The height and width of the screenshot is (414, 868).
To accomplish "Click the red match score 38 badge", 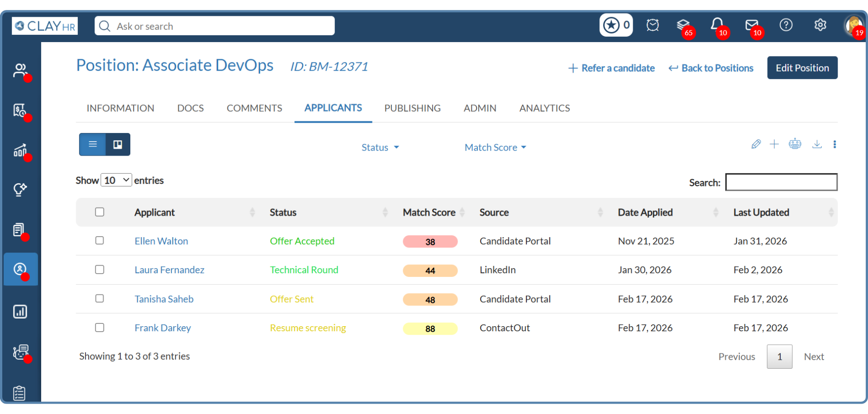I will pos(430,242).
